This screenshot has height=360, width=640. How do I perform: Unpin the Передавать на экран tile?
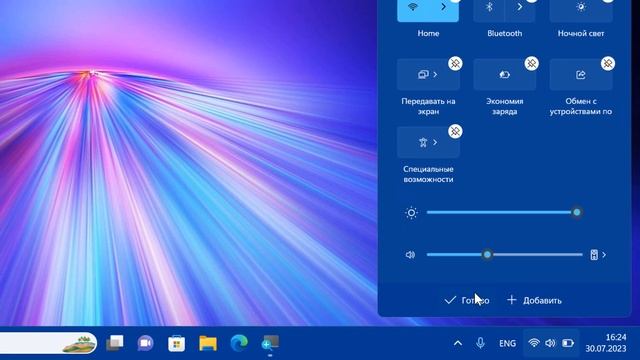455,64
